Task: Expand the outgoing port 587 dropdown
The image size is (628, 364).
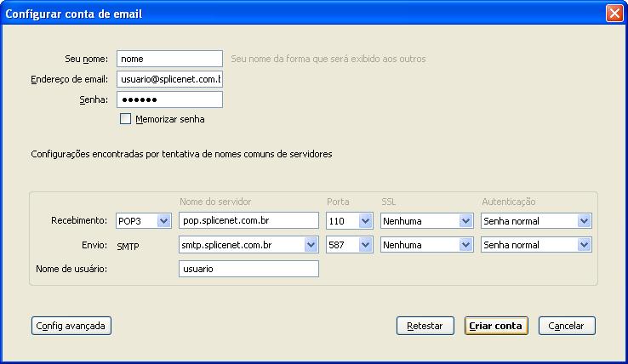Action: coord(349,245)
